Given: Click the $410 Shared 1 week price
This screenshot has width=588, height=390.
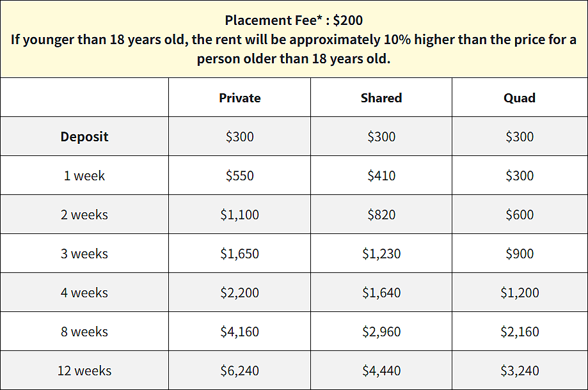Looking at the screenshot, I should 381,176.
